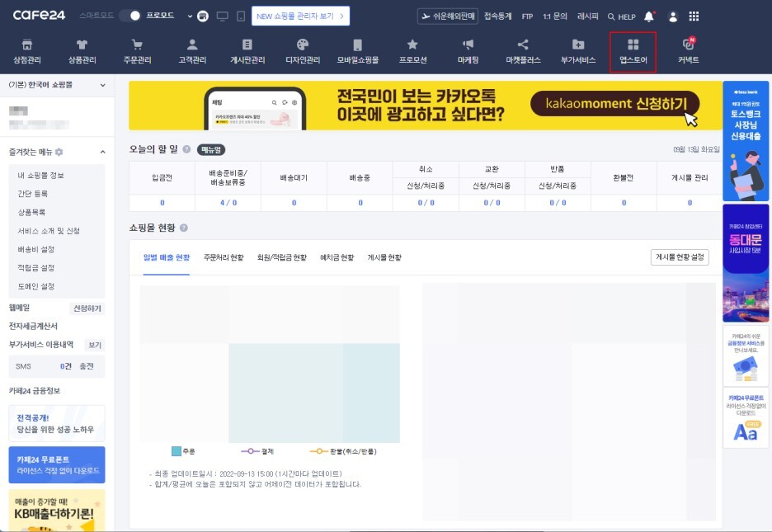Open the 전자세금계산서 link
Viewport: 772px width, 532px height.
pos(33,326)
